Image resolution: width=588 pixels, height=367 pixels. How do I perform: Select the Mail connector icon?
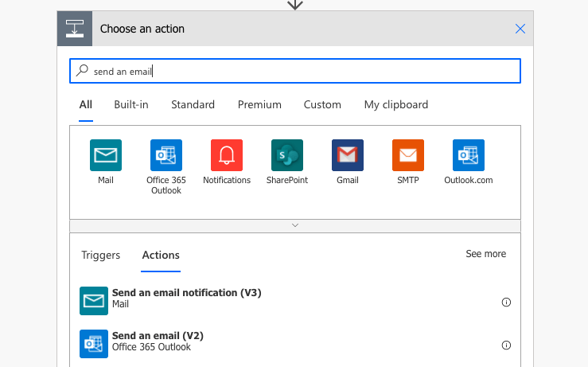pyautogui.click(x=106, y=155)
